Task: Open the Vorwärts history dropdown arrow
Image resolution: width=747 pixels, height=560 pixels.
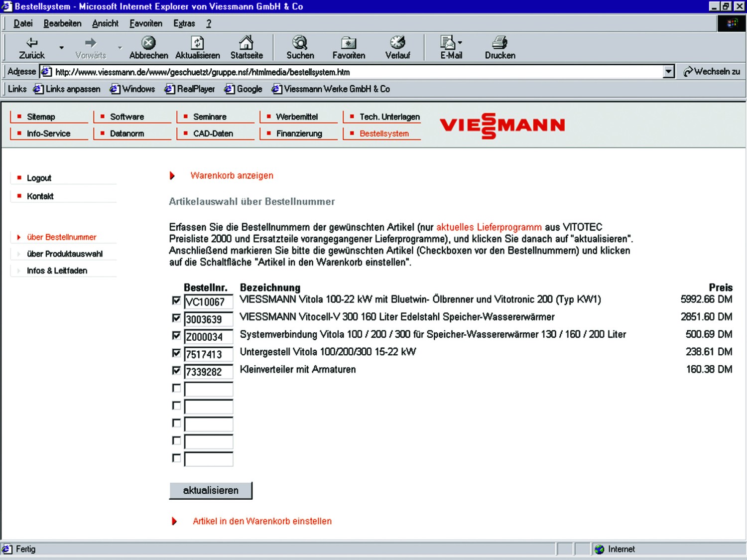Action: (120, 48)
